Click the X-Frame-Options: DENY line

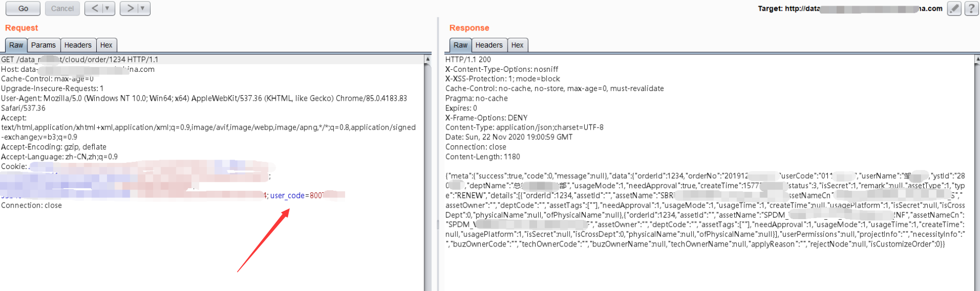[486, 118]
